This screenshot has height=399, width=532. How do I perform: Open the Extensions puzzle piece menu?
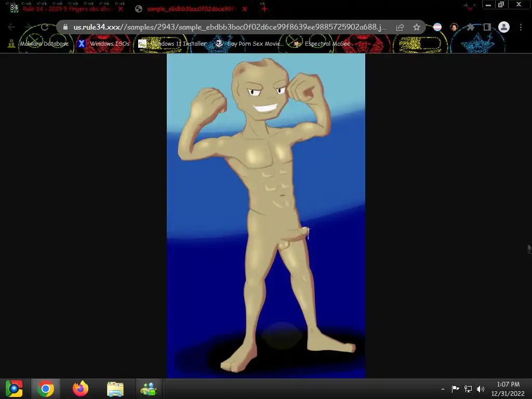(470, 27)
